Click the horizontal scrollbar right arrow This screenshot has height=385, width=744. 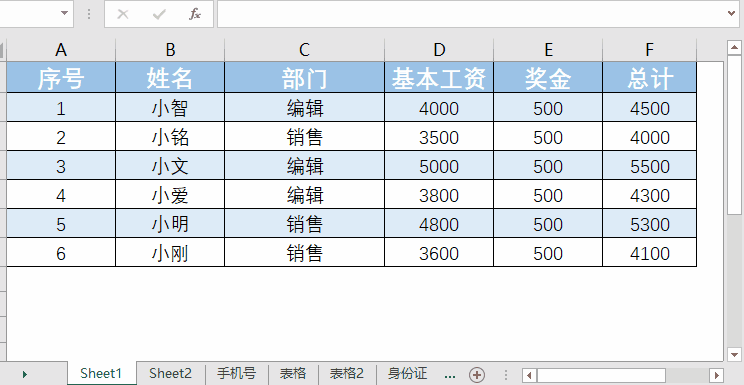[717, 375]
